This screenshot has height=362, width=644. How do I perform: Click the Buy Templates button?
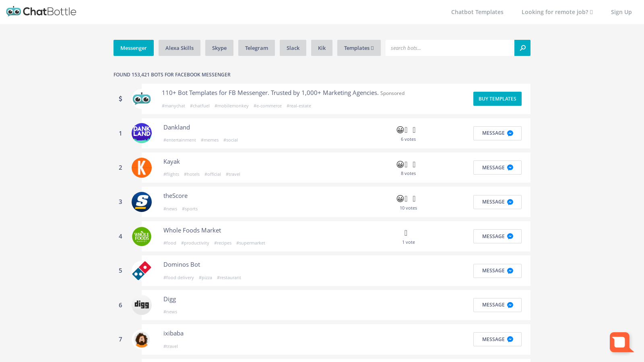(497, 99)
